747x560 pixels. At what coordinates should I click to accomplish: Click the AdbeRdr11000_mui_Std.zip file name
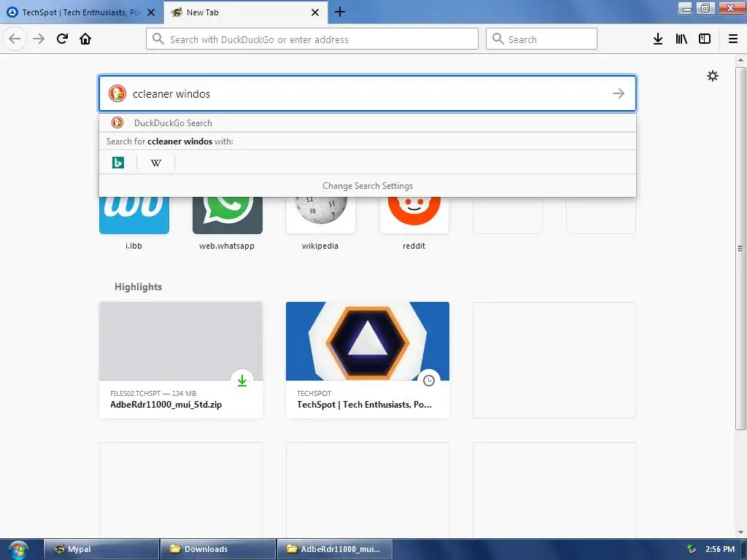(x=166, y=404)
